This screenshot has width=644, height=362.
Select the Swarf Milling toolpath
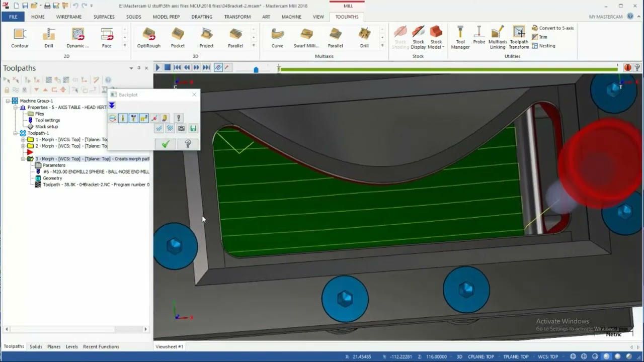306,38
